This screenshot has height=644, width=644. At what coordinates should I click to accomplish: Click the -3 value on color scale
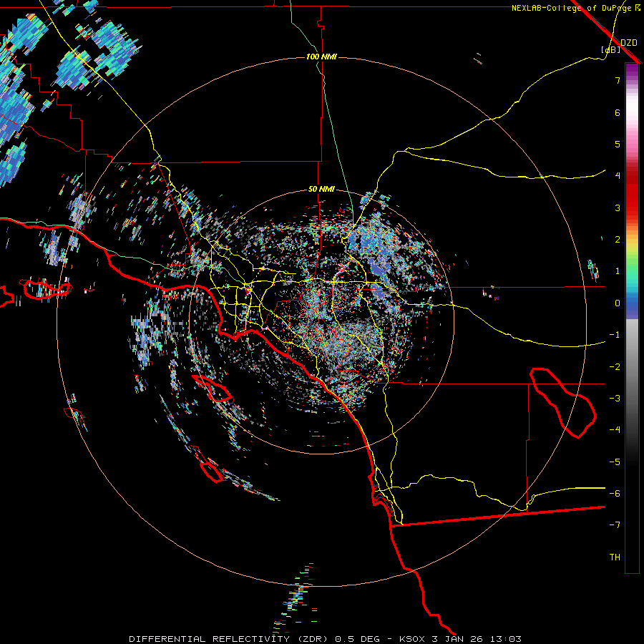click(615, 399)
